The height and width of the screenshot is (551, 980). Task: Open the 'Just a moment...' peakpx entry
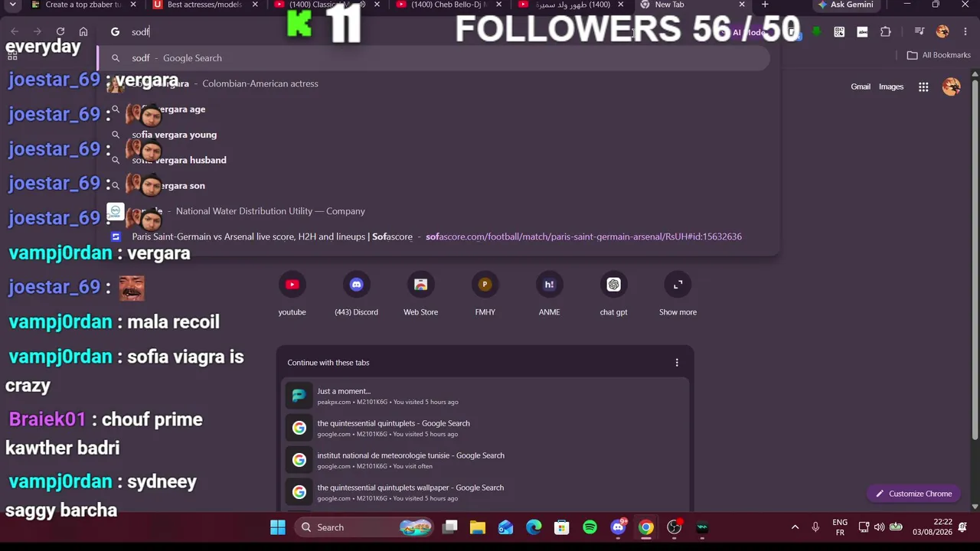[x=485, y=396]
